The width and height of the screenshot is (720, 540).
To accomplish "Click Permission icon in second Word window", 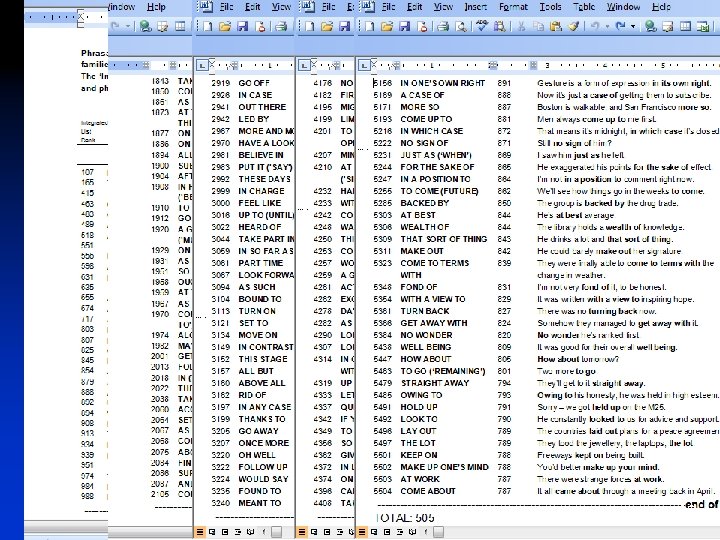I will click(x=261, y=27).
